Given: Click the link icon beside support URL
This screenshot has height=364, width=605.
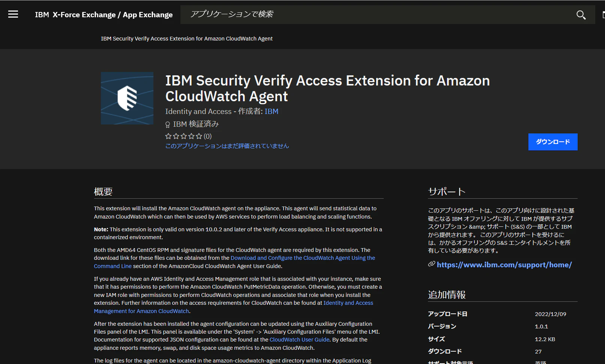Looking at the screenshot, I should pyautogui.click(x=431, y=264).
